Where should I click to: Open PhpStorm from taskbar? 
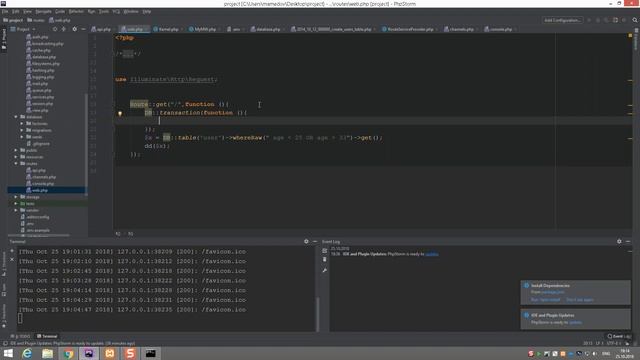click(89, 353)
